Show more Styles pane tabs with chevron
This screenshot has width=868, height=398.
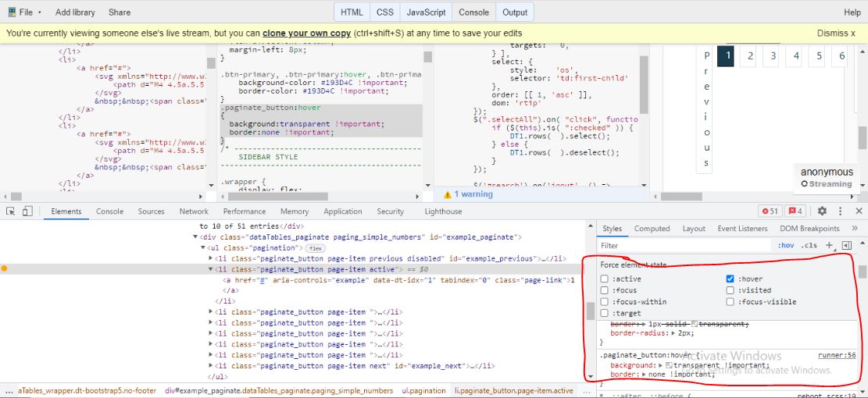pyautogui.click(x=854, y=229)
